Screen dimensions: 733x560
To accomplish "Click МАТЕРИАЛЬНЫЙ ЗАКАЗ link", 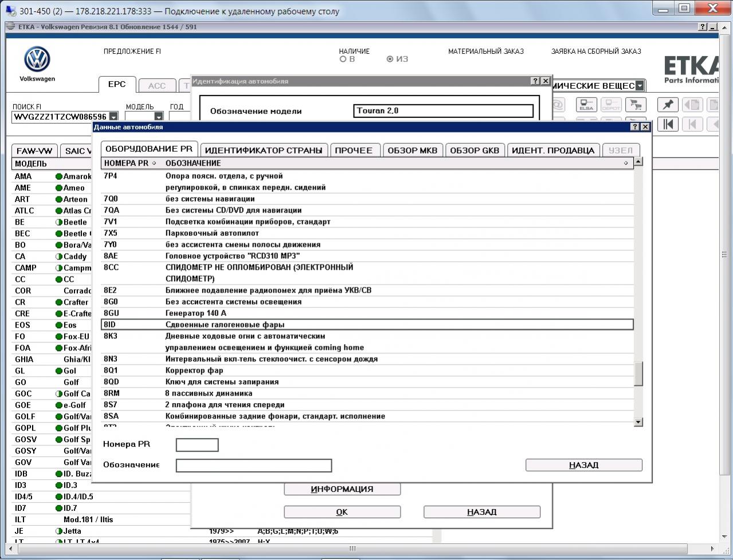I will [486, 51].
